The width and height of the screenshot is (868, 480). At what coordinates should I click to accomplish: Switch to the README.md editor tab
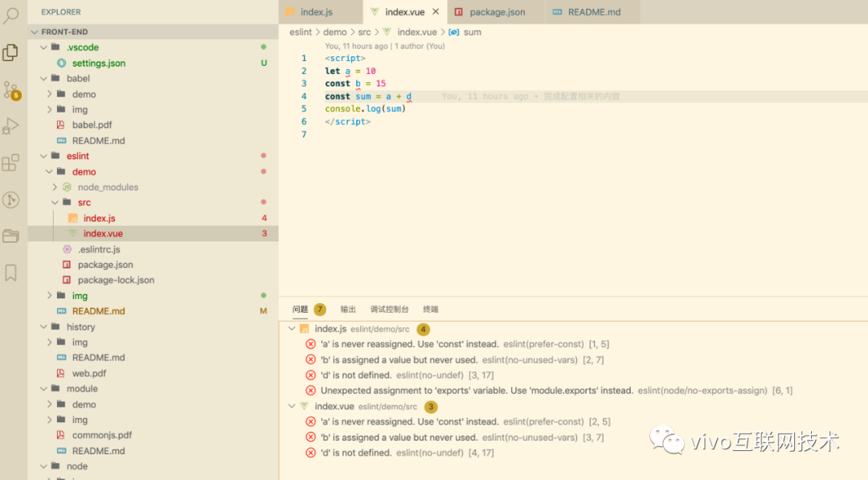point(593,11)
